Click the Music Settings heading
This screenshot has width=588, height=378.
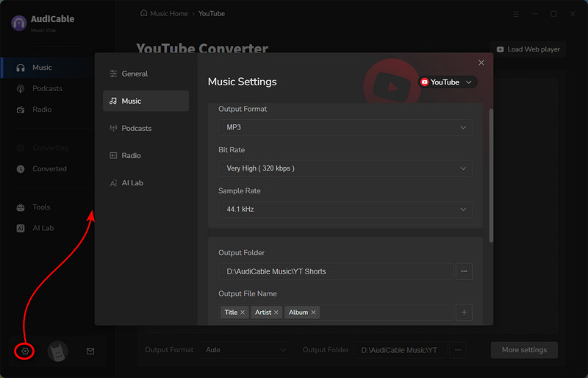tap(243, 82)
